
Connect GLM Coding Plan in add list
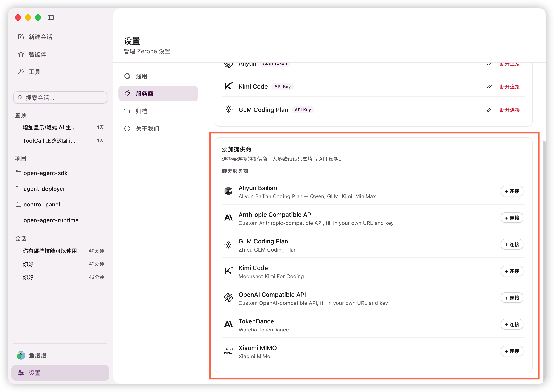point(512,245)
